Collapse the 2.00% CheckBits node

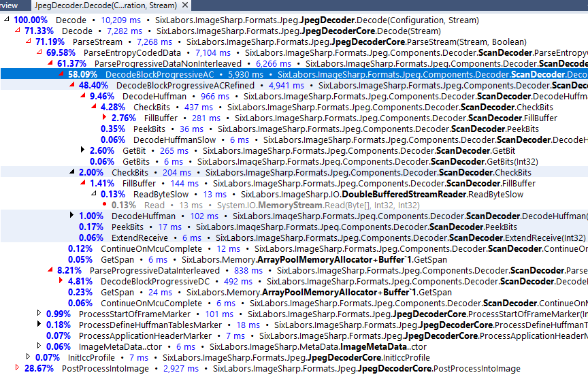(x=72, y=171)
